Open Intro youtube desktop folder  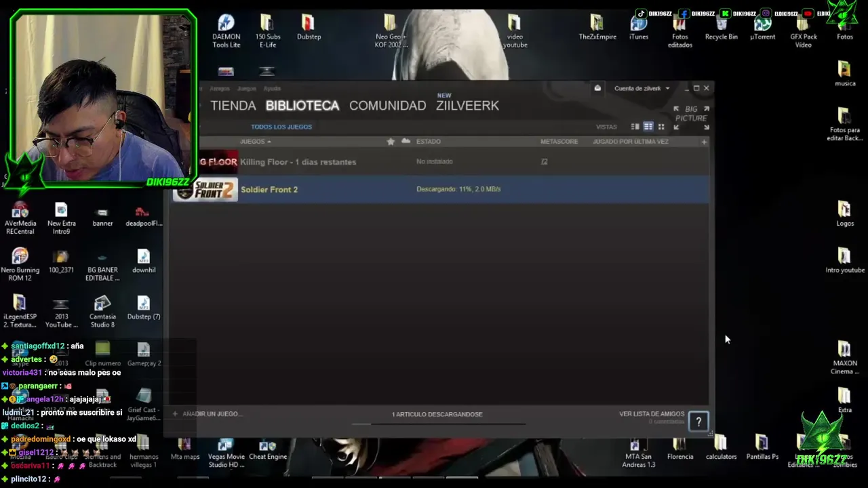click(845, 260)
